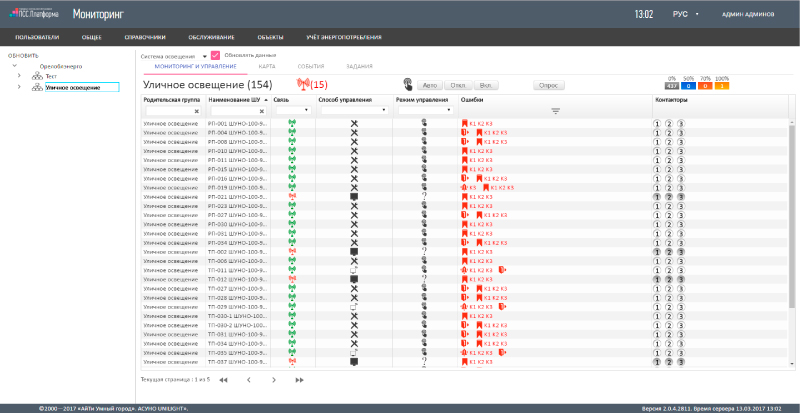Click the manual control hand icon
The height and width of the screenshot is (413, 800).
coord(408,84)
